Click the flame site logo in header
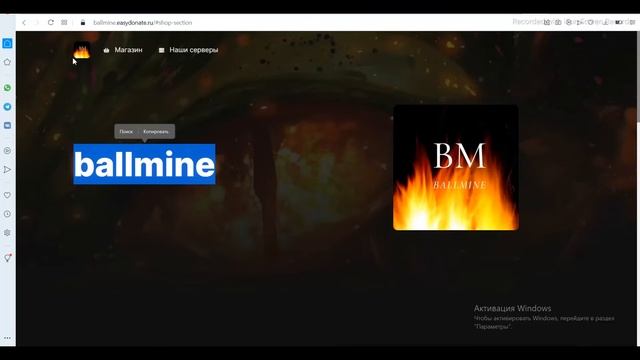This screenshot has width=640, height=360. [82, 50]
